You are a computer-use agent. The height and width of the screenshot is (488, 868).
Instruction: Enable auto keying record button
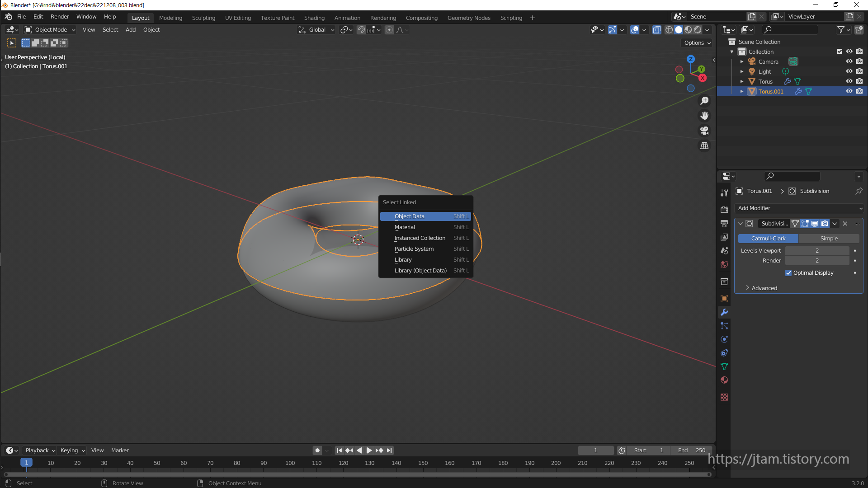coord(317,450)
